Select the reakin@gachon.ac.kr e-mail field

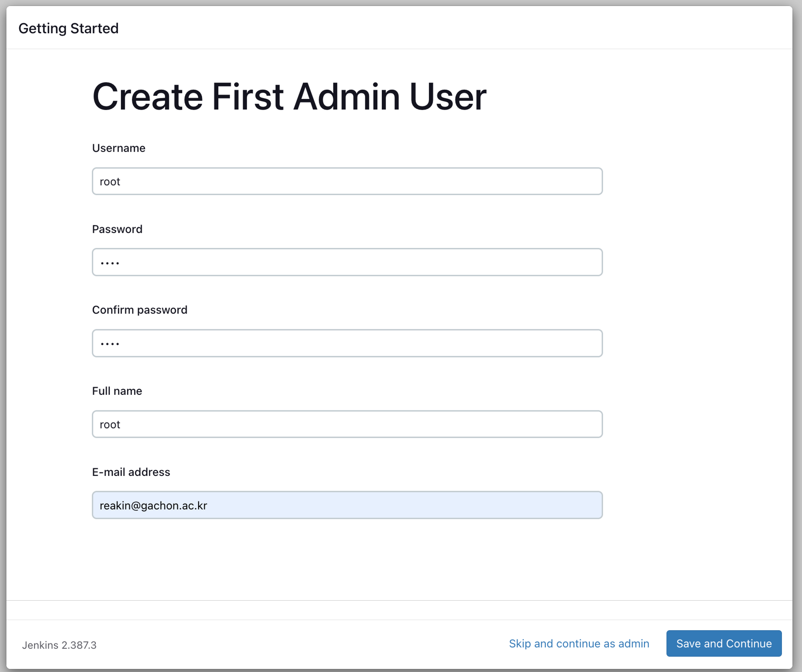pos(347,505)
